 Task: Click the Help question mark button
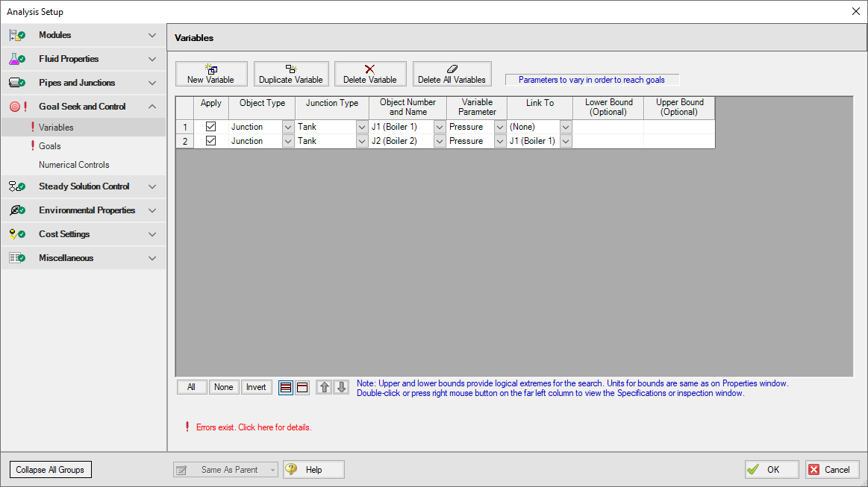tap(313, 470)
